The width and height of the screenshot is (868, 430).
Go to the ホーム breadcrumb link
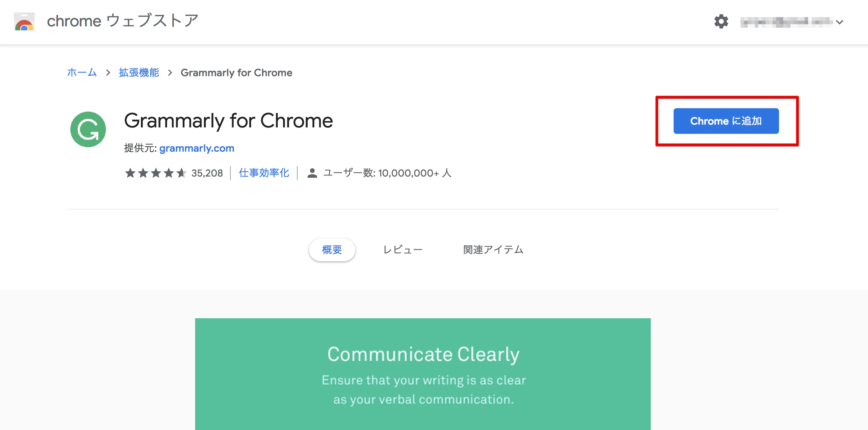[82, 73]
